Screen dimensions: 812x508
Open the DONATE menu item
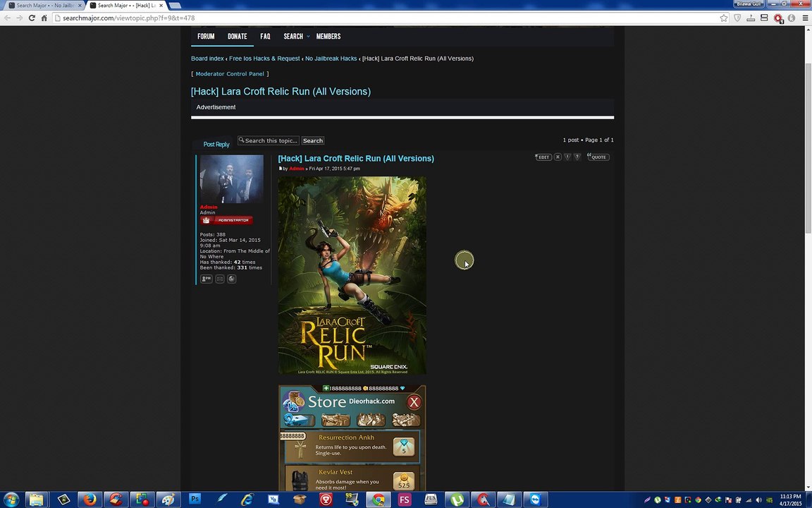point(237,36)
